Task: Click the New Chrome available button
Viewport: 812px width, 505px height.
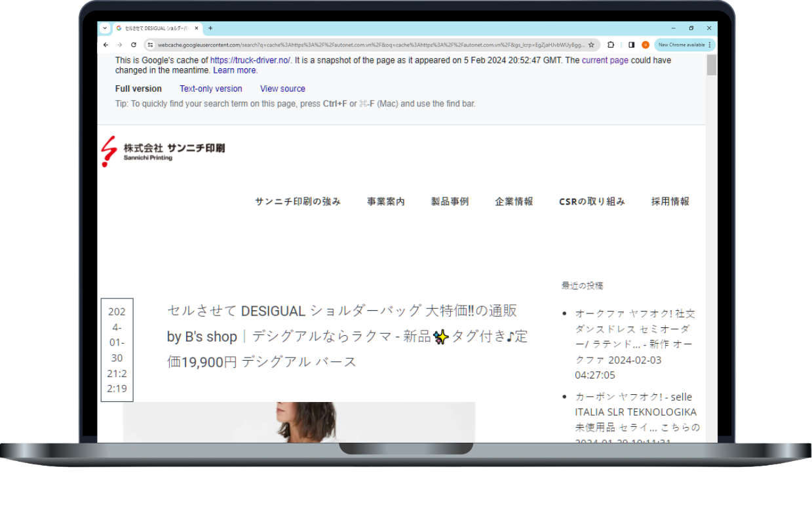Action: (x=682, y=45)
